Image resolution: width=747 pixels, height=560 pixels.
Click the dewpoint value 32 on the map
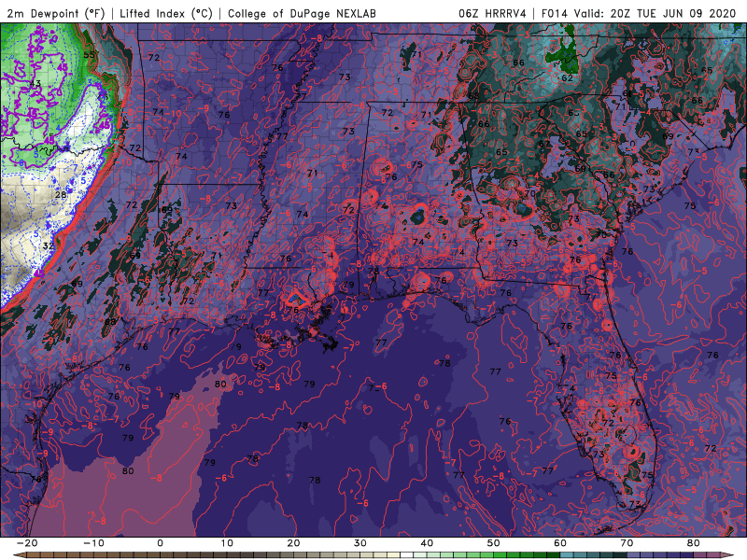[x=49, y=245]
